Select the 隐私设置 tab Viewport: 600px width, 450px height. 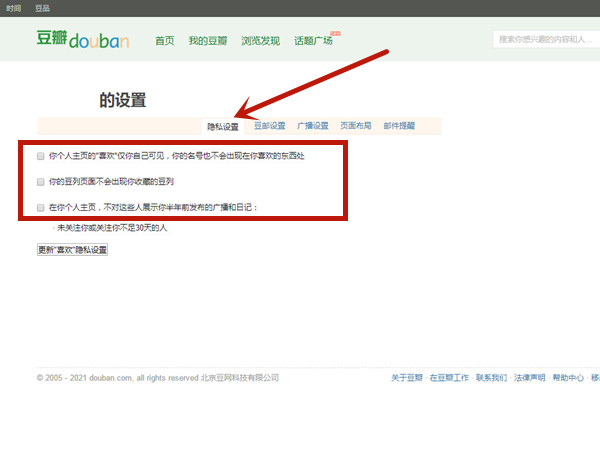tap(223, 127)
